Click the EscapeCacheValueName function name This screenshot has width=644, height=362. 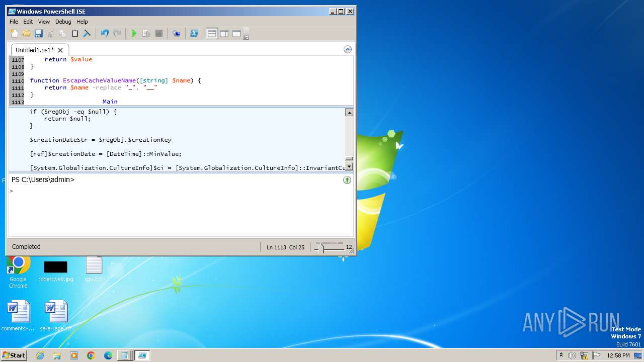click(99, 80)
